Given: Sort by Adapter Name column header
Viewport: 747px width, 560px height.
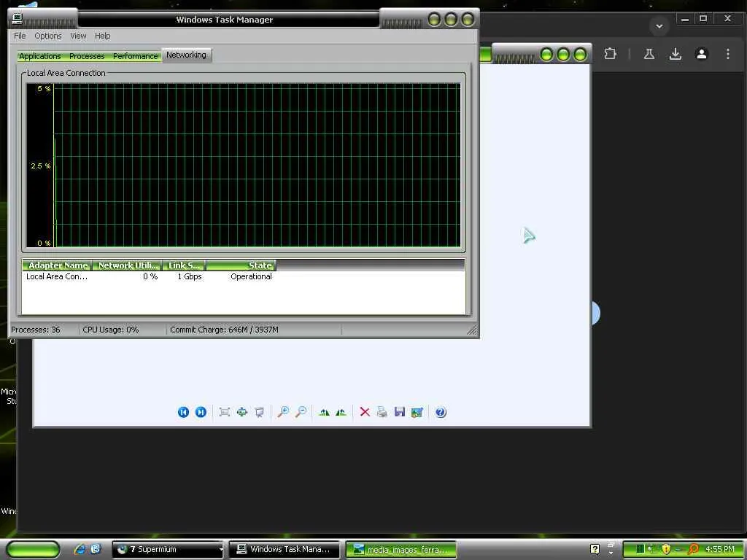Looking at the screenshot, I should 57,265.
